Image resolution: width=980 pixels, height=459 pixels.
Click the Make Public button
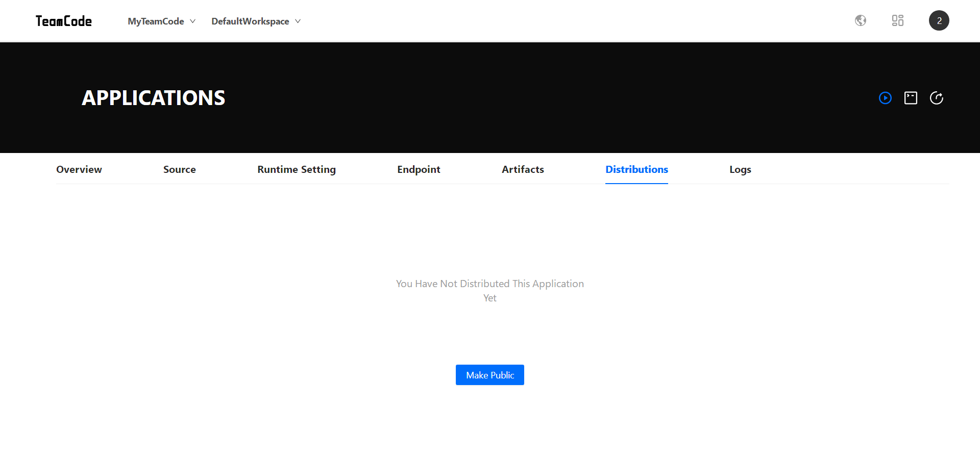490,375
